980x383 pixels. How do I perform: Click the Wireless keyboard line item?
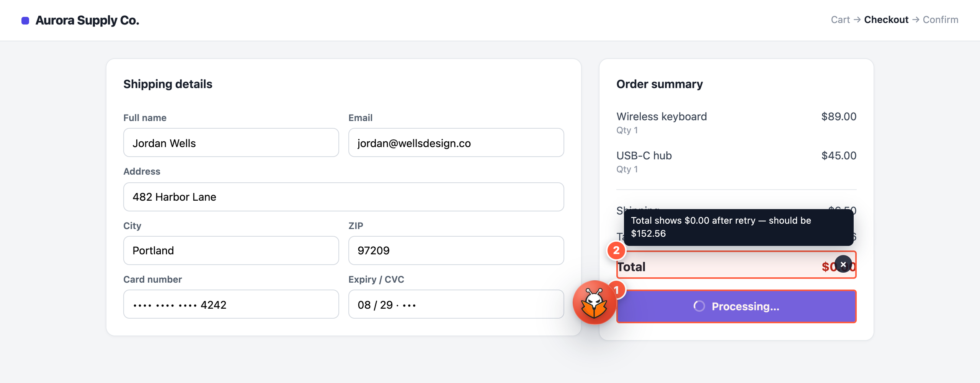click(x=736, y=123)
